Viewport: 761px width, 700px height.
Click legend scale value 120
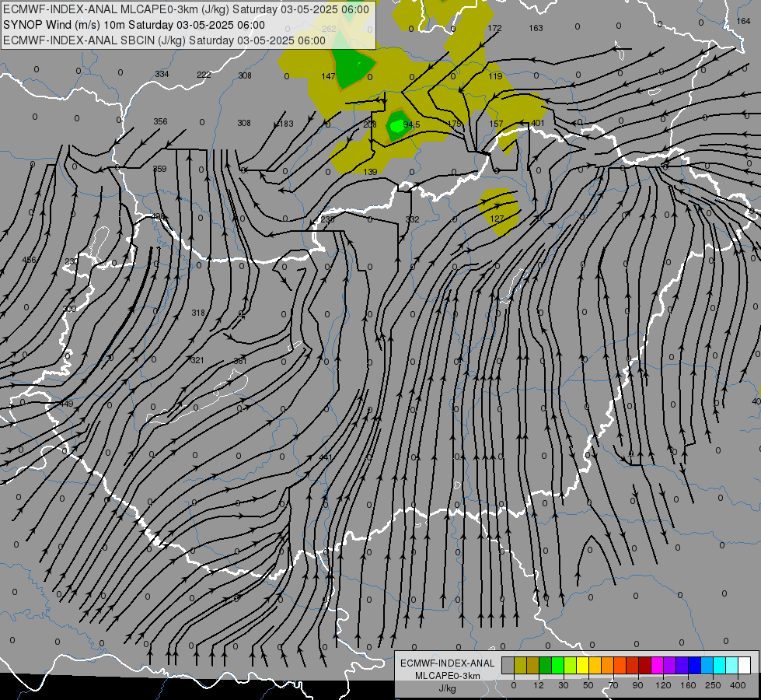pyautogui.click(x=663, y=685)
